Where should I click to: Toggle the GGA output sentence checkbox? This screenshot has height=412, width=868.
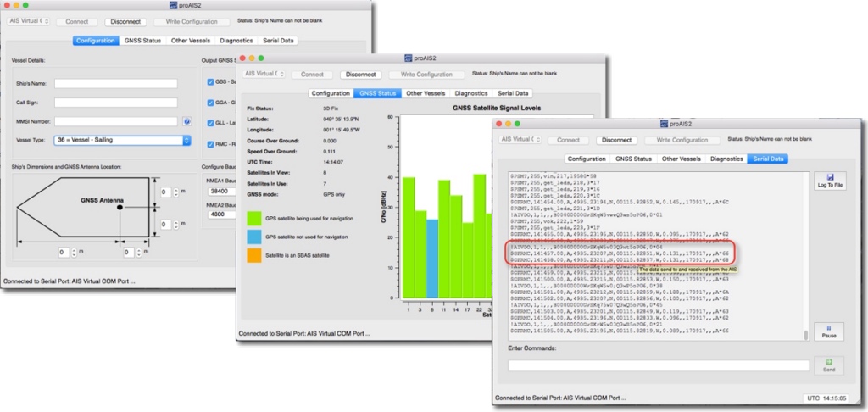[210, 103]
